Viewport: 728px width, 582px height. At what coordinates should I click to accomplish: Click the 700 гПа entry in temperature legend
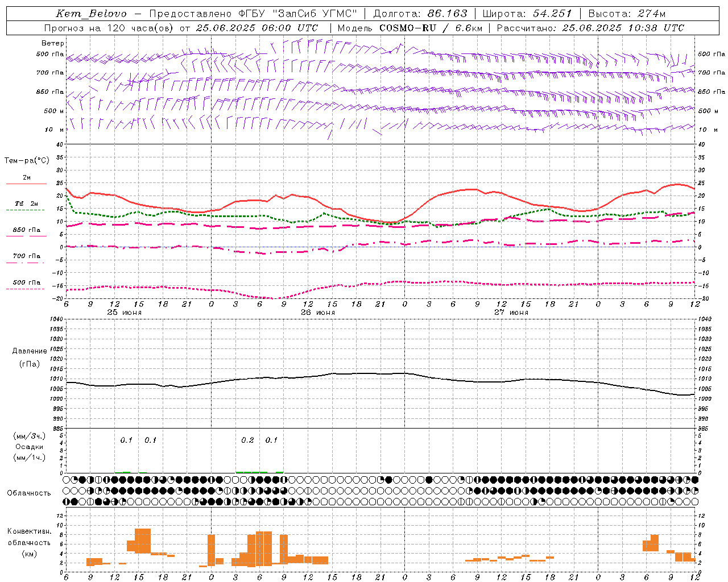tap(27, 256)
